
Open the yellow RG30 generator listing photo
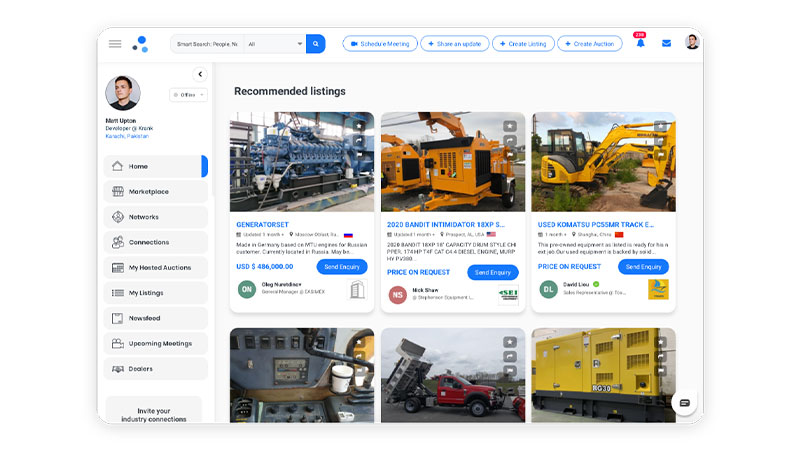[604, 375]
